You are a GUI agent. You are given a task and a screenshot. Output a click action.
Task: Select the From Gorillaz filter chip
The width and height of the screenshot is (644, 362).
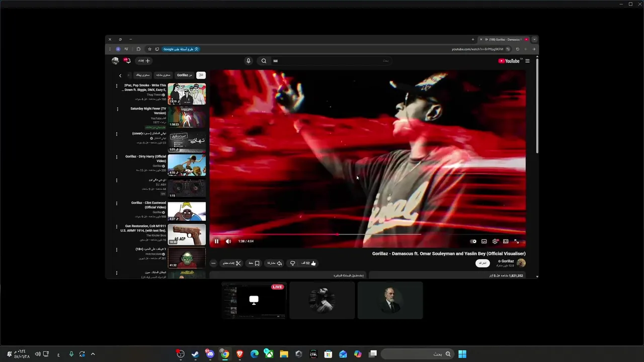coord(184,75)
